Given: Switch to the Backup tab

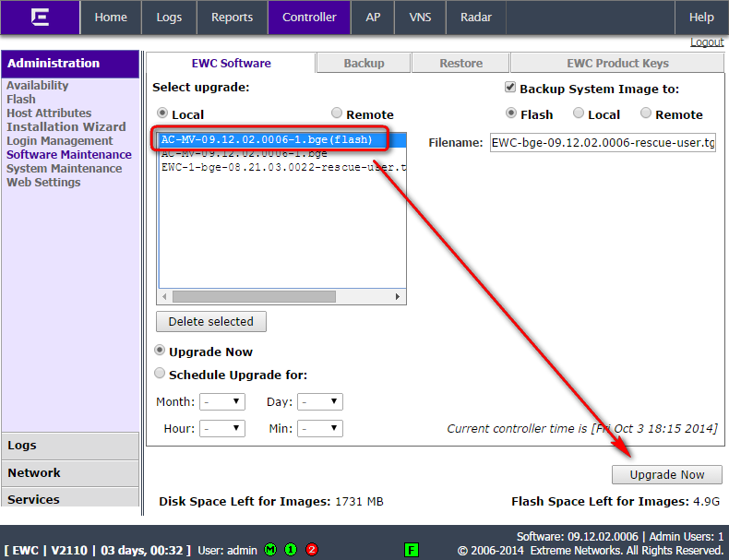Looking at the screenshot, I should pyautogui.click(x=364, y=64).
